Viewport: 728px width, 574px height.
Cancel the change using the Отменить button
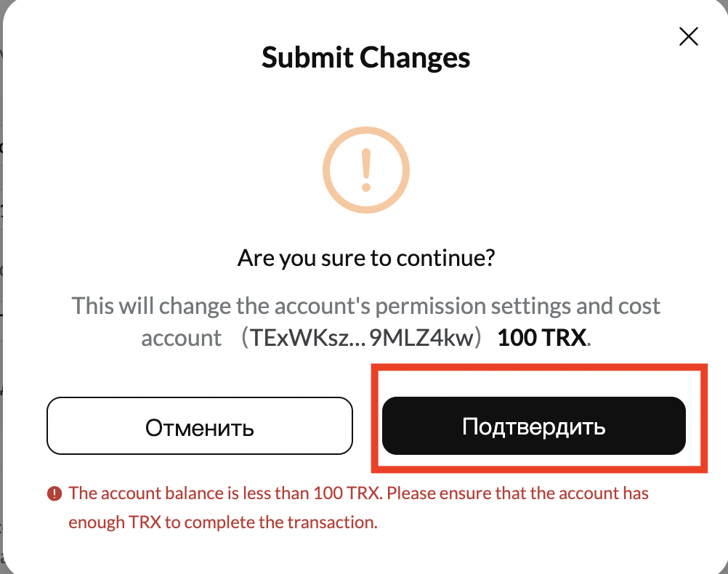[200, 427]
